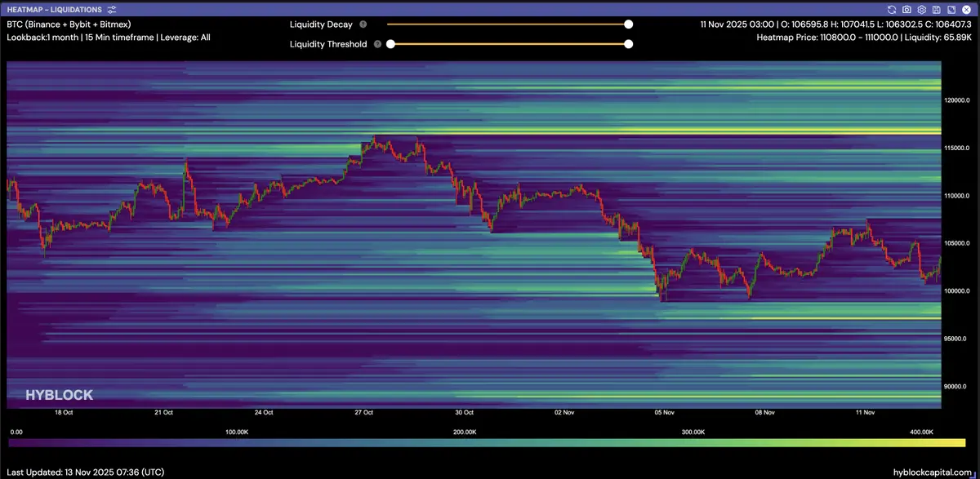
Task: Save the heatmap with the floppy disk icon
Action: click(x=936, y=10)
